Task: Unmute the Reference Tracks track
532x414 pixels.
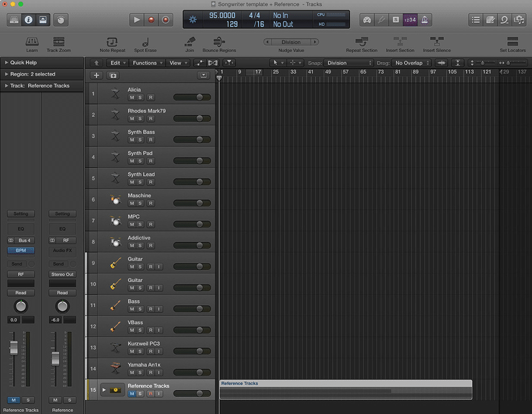Action: (132, 394)
